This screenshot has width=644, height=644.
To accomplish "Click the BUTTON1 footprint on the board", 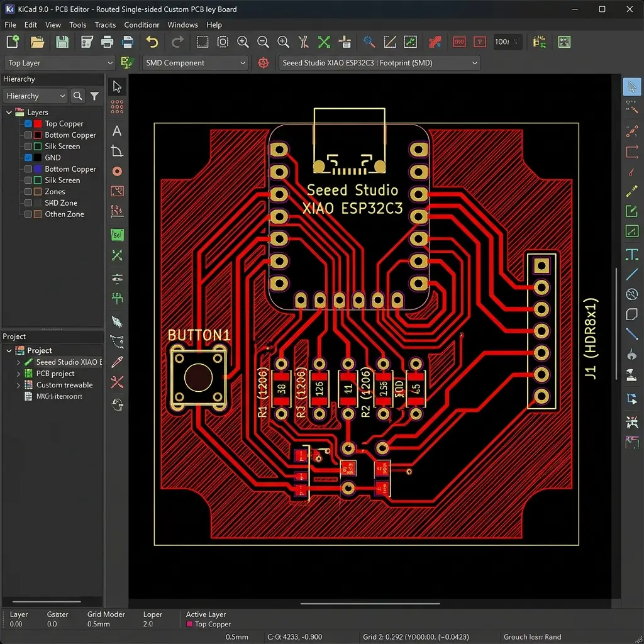I will [x=198, y=378].
